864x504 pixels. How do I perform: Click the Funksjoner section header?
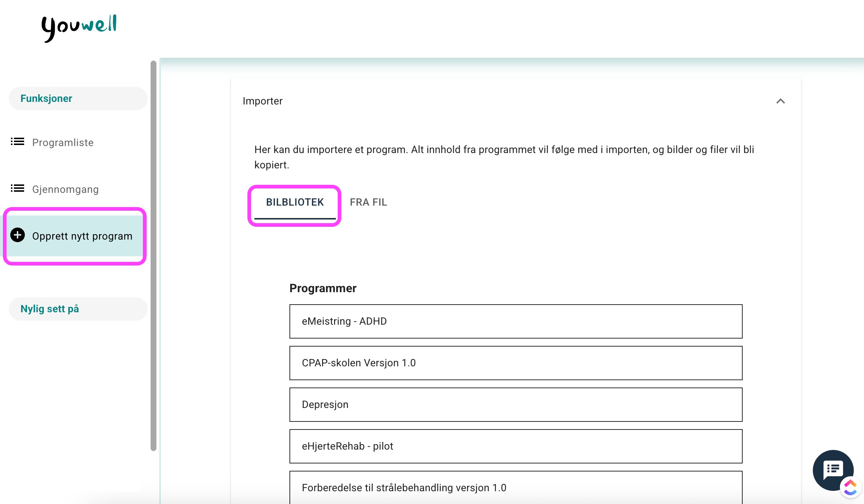[x=46, y=99]
